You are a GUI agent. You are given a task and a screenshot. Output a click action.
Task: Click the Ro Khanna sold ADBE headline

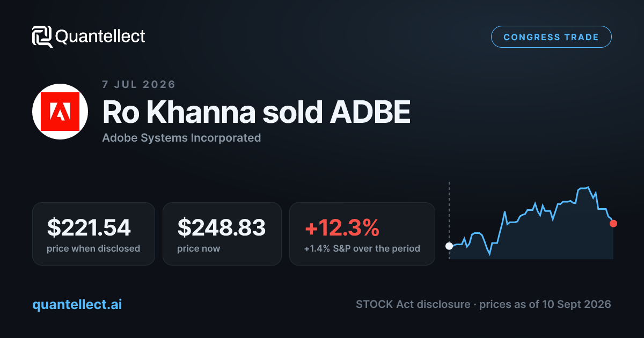(257, 112)
